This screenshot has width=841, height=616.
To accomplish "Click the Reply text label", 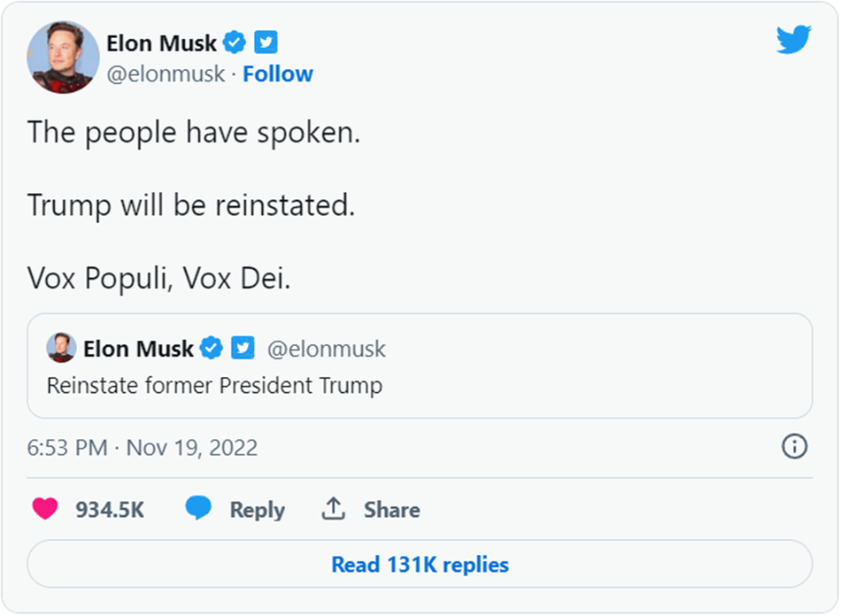I will point(257,510).
